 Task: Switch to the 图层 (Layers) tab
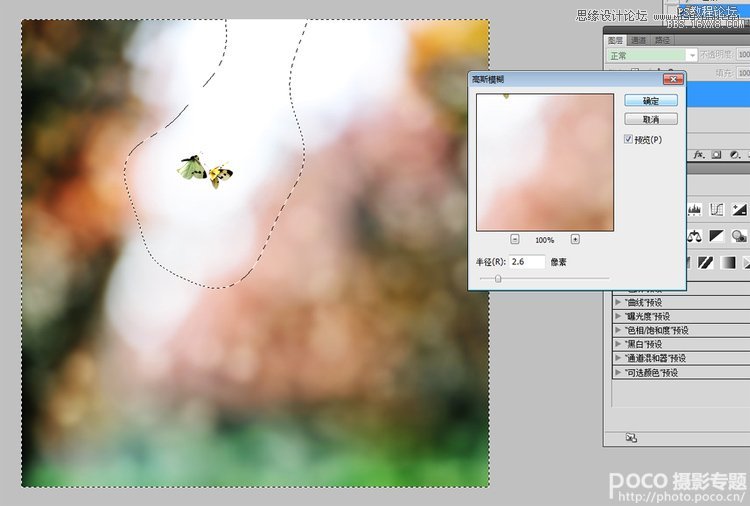(x=615, y=40)
